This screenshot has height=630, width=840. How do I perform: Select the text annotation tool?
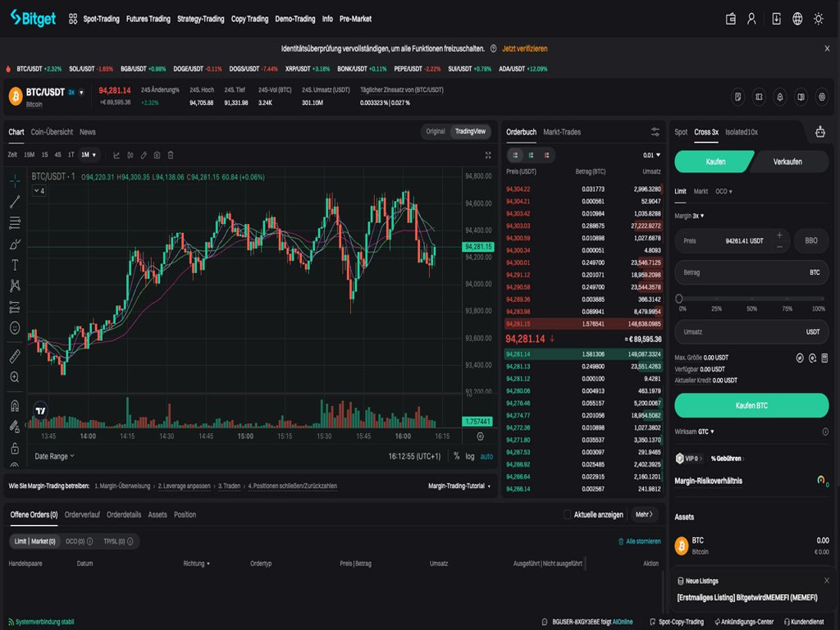(15, 265)
